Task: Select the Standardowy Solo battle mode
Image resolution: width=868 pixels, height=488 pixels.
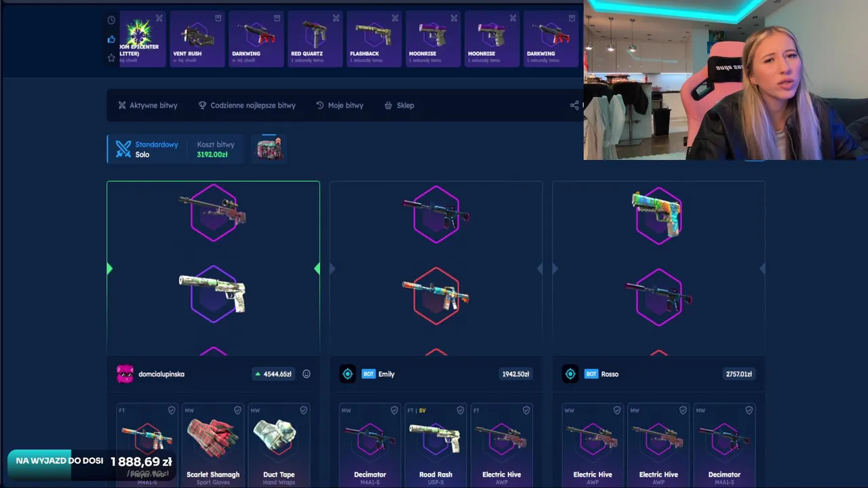Action: 146,149
